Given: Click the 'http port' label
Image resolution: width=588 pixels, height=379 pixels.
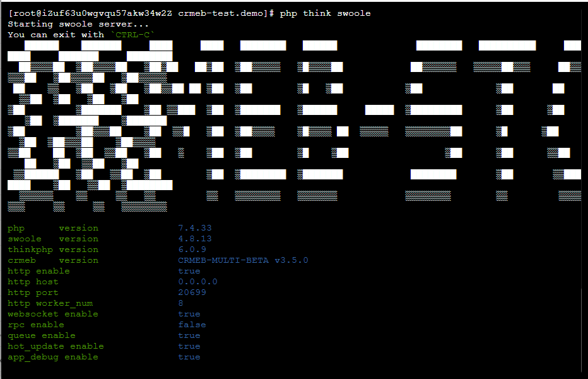Looking at the screenshot, I should coord(33,292).
